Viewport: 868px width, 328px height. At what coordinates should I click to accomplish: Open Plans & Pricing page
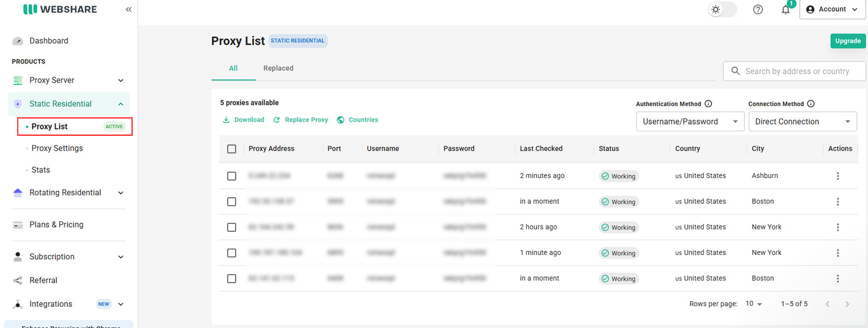[56, 224]
